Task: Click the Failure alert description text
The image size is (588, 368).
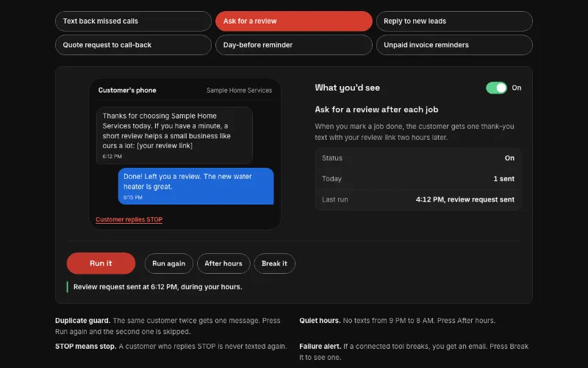Action: 414,352
